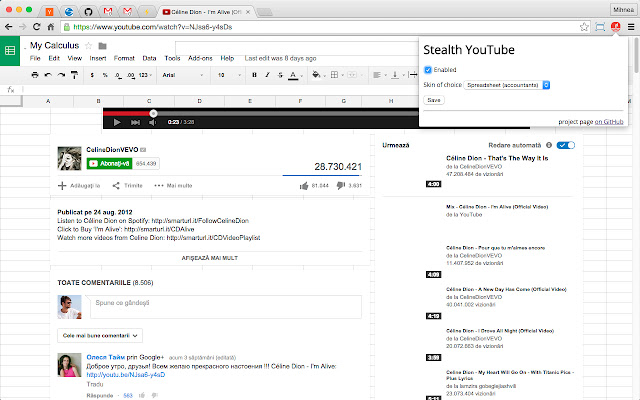Open the font size 10 dropdown
Image resolution: width=640 pixels, height=400 pixels.
pyautogui.click(x=229, y=75)
